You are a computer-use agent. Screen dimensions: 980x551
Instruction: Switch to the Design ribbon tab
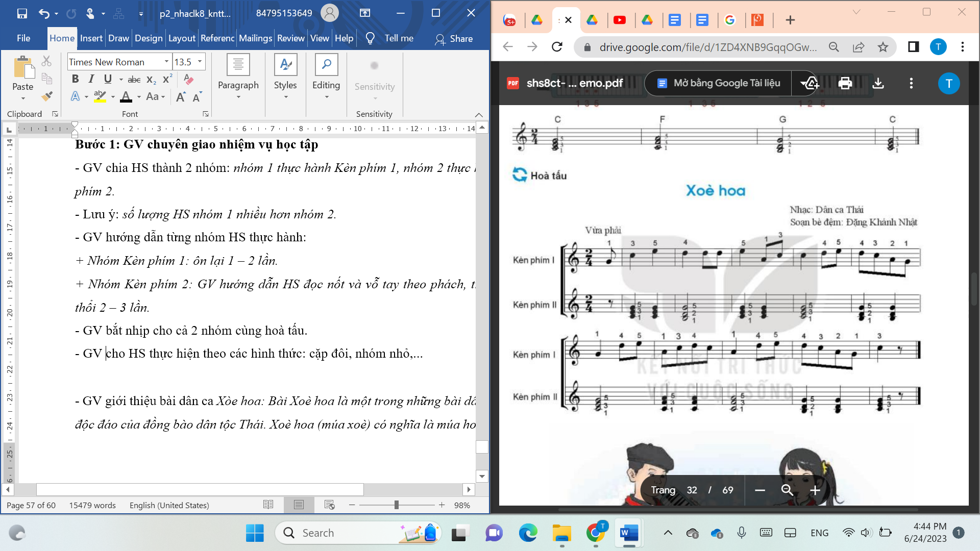149,38
